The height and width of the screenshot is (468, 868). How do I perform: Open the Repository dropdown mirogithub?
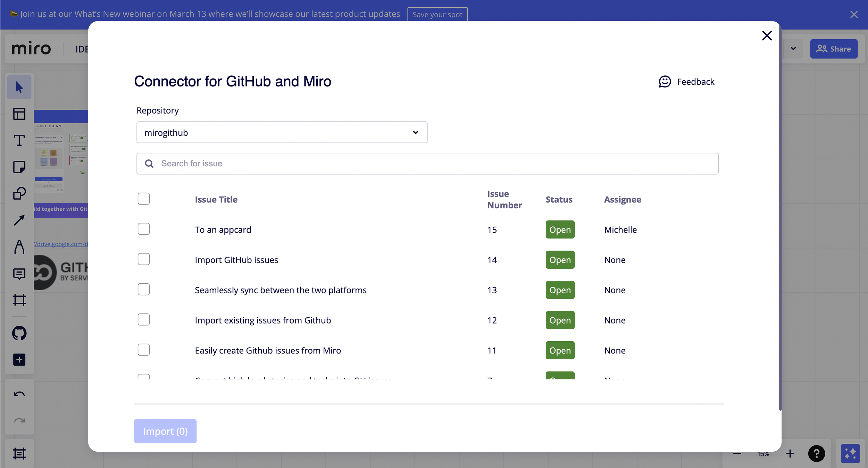coord(282,132)
